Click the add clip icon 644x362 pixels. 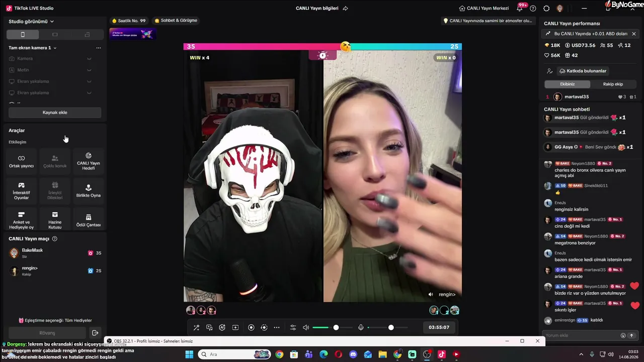(235, 328)
